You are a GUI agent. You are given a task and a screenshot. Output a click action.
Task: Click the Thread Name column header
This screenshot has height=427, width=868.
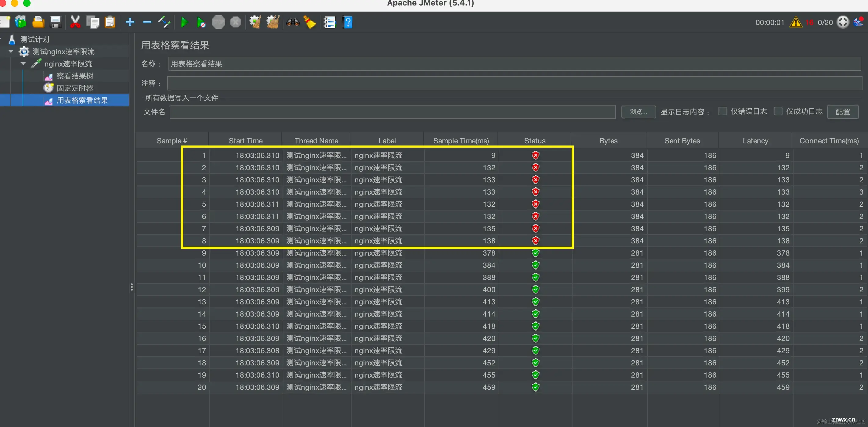[x=316, y=141]
